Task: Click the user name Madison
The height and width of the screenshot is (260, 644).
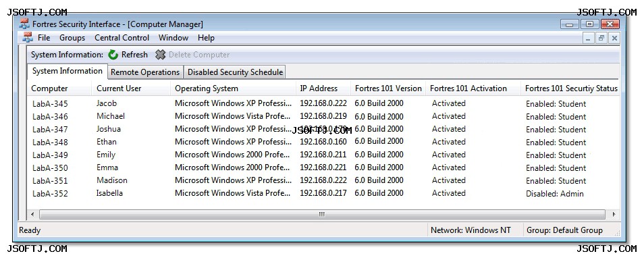Action: point(111,180)
